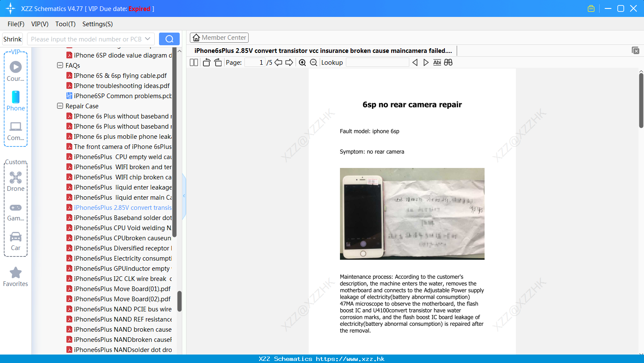
Task: Open iPhone6sPlus liquid enter leakage case
Action: tap(119, 187)
